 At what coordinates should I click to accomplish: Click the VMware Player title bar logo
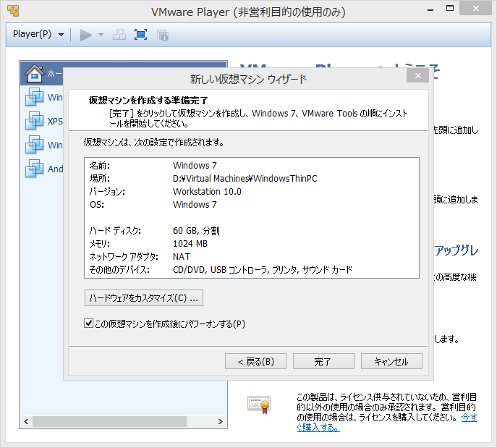pos(13,10)
